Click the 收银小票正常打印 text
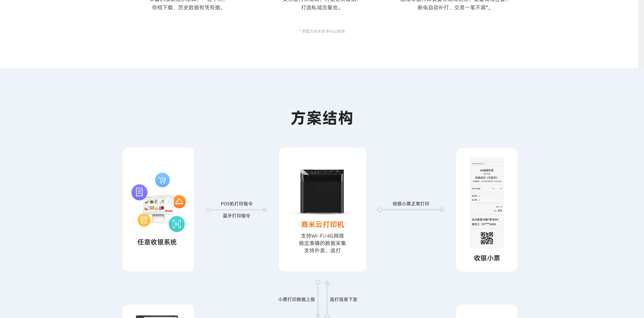 [x=411, y=204]
